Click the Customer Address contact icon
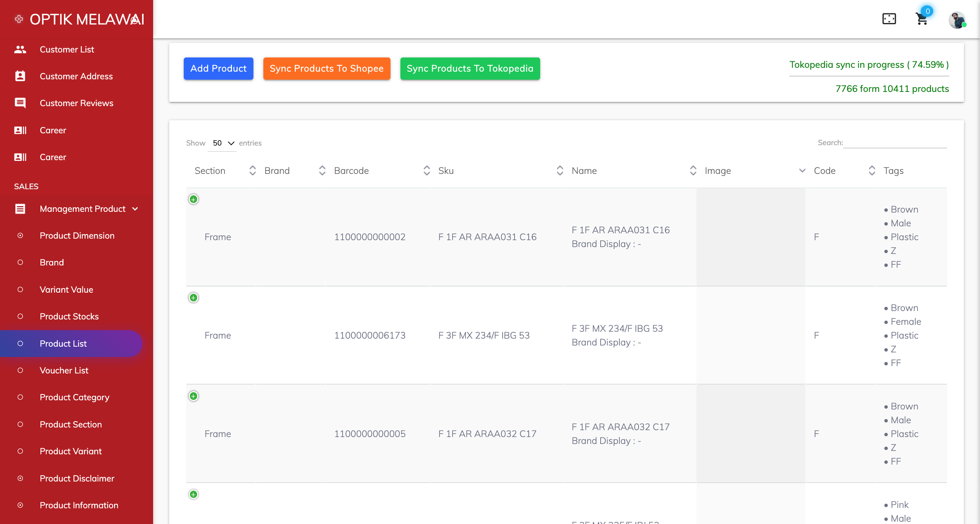Viewport: 980px width, 524px height. 20,76
